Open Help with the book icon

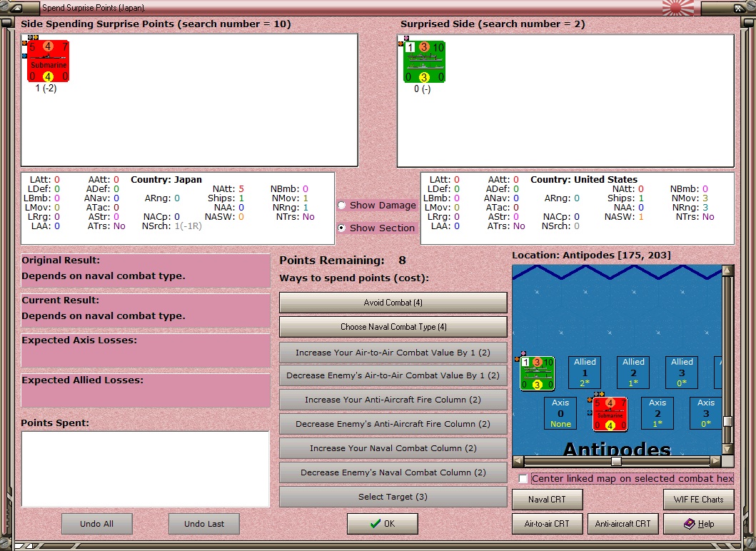pos(699,524)
